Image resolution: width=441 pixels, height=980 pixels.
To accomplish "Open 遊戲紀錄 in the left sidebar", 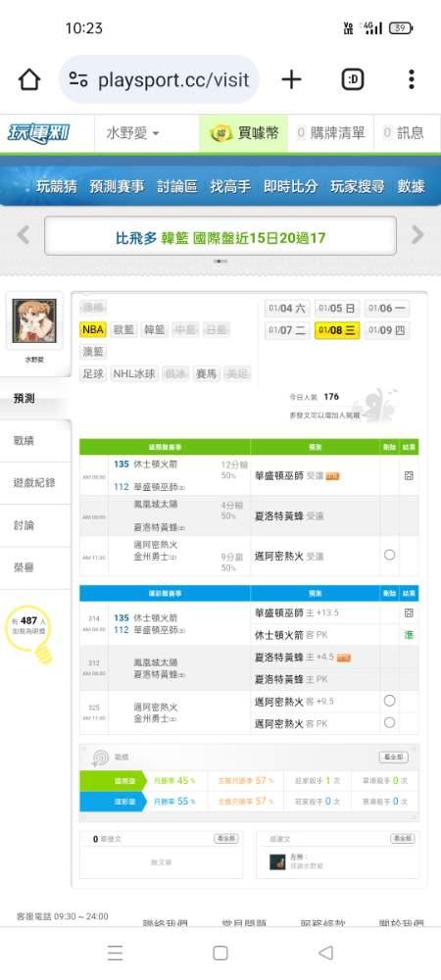I will tap(35, 482).
